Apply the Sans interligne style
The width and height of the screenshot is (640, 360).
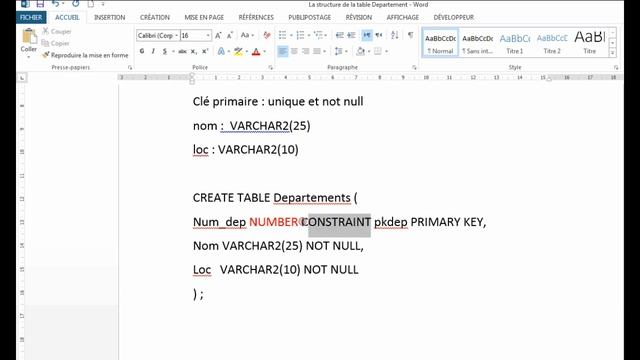tap(478, 43)
